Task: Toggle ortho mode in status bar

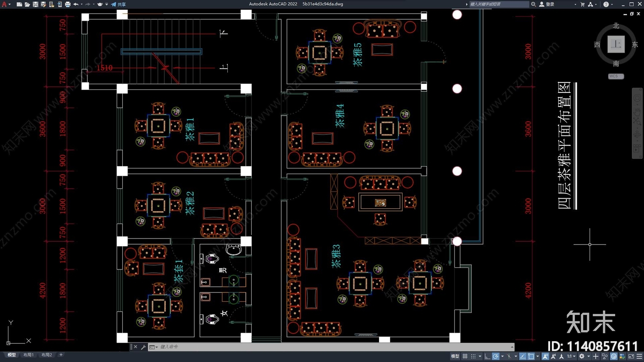Action: (487, 356)
